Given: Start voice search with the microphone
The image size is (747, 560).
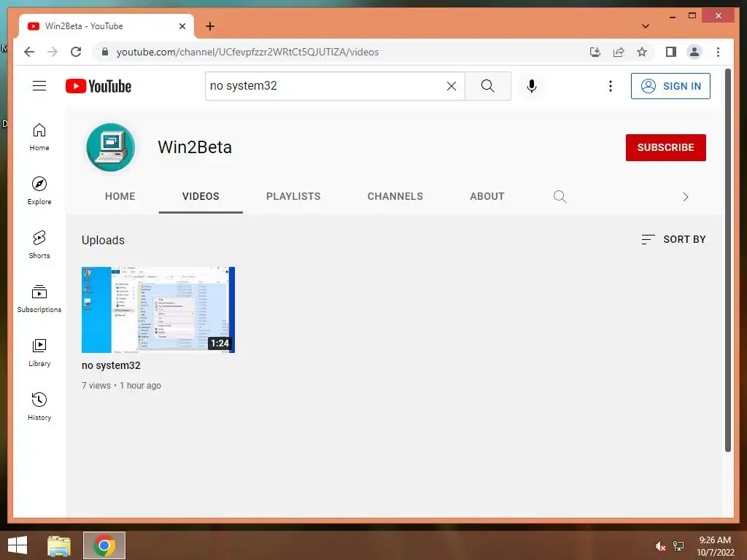Looking at the screenshot, I should 532,86.
